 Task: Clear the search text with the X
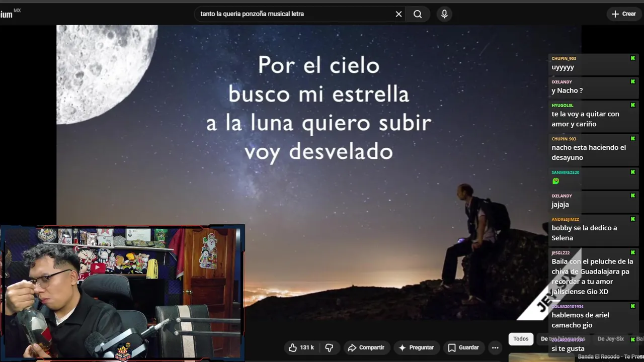click(398, 14)
